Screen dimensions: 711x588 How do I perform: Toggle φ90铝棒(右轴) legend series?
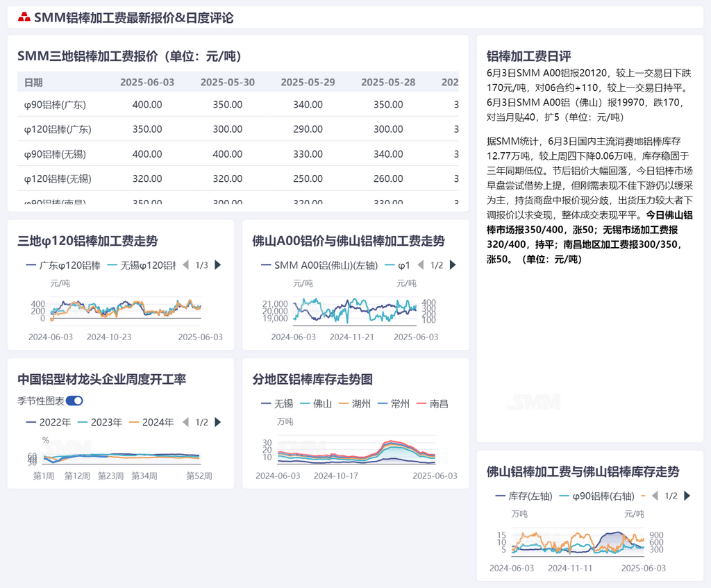[x=597, y=496]
